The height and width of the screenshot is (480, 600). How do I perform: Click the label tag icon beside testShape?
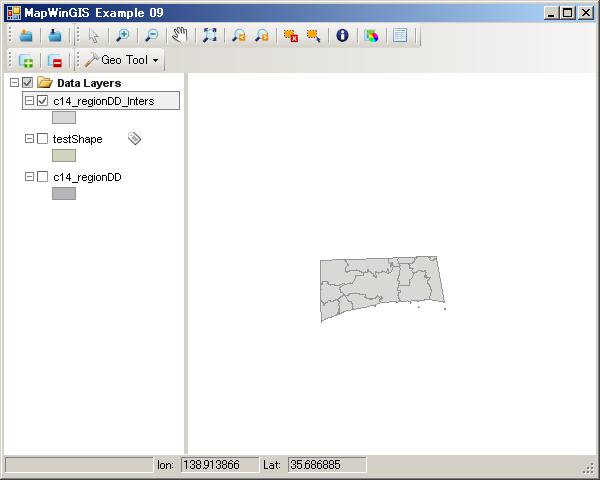coord(135,139)
